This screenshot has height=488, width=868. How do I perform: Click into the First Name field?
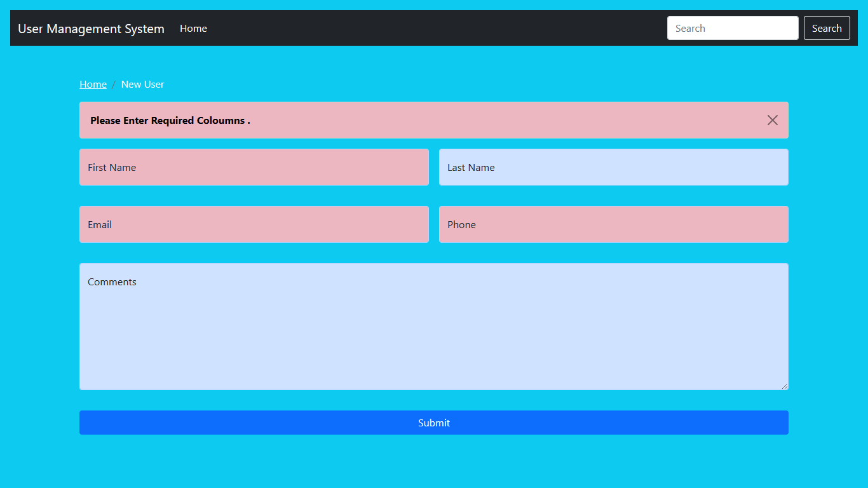tap(254, 167)
